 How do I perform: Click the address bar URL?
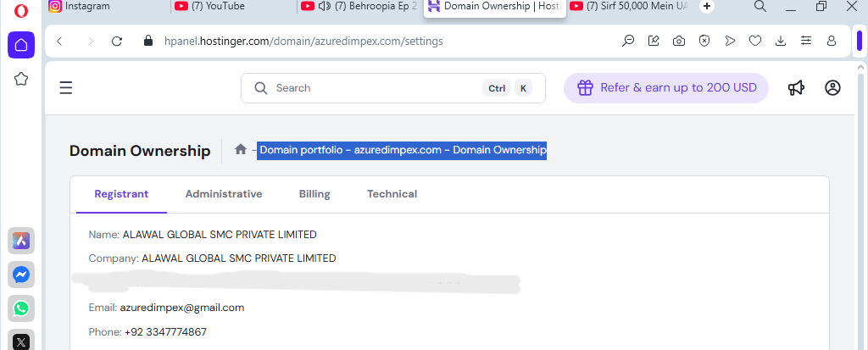[303, 41]
